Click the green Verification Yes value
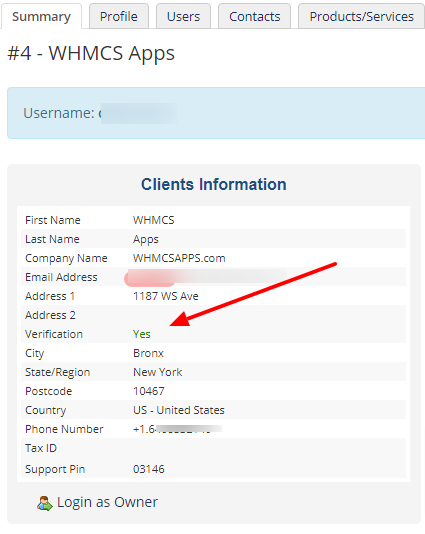 (142, 334)
